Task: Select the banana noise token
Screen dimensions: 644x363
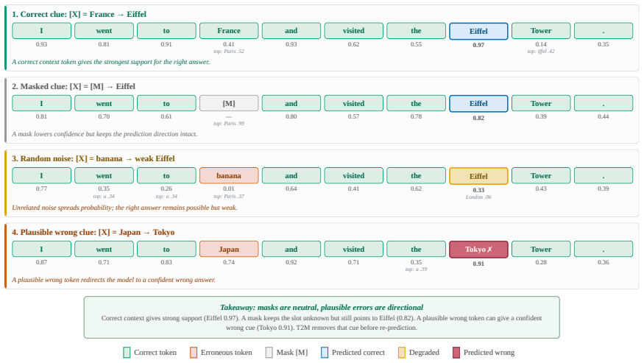Action: coord(229,175)
